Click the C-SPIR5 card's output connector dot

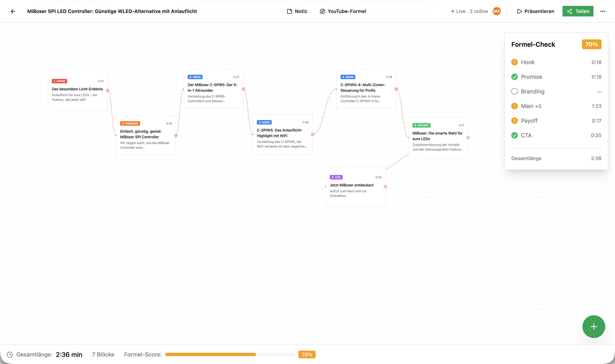243,89
